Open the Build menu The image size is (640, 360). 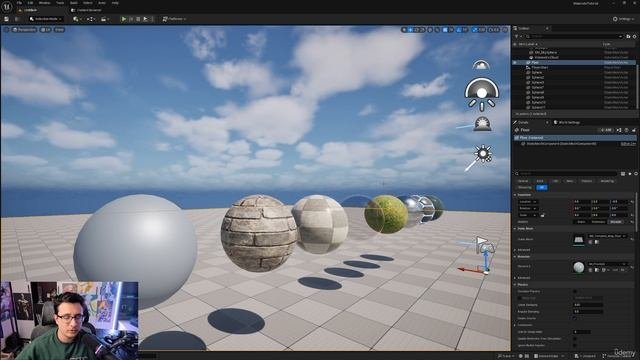pyautogui.click(x=74, y=3)
